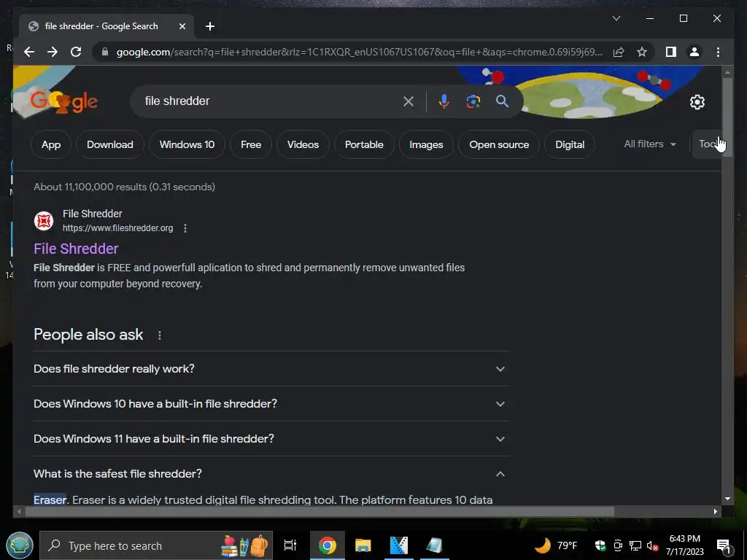
Task: Open Task View on the taskbar
Action: (290, 545)
